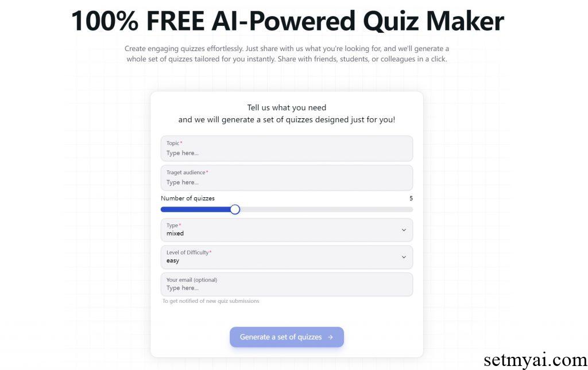The height and width of the screenshot is (370, 588).
Task: Click the optional email input field
Action: (287, 284)
